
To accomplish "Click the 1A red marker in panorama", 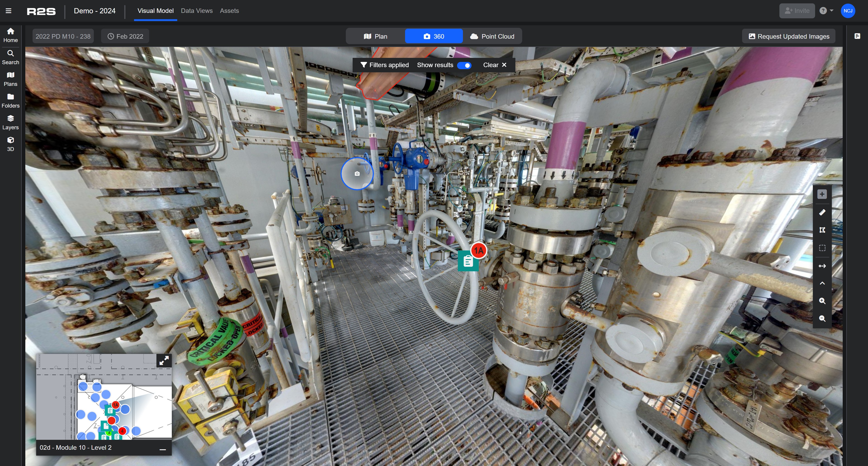I will pos(479,250).
